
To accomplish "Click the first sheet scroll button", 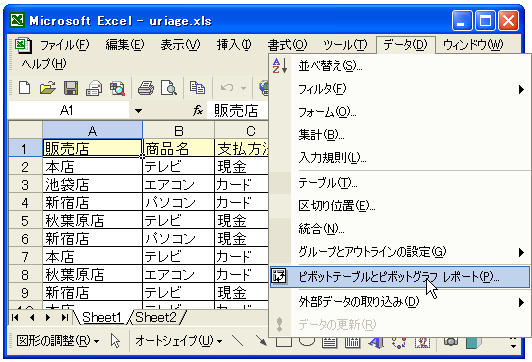I will coord(15,318).
